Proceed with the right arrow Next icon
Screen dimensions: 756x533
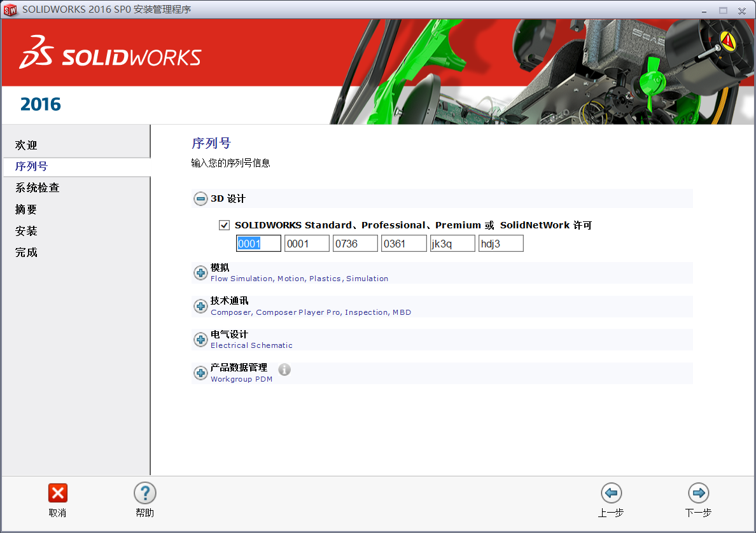pos(699,492)
